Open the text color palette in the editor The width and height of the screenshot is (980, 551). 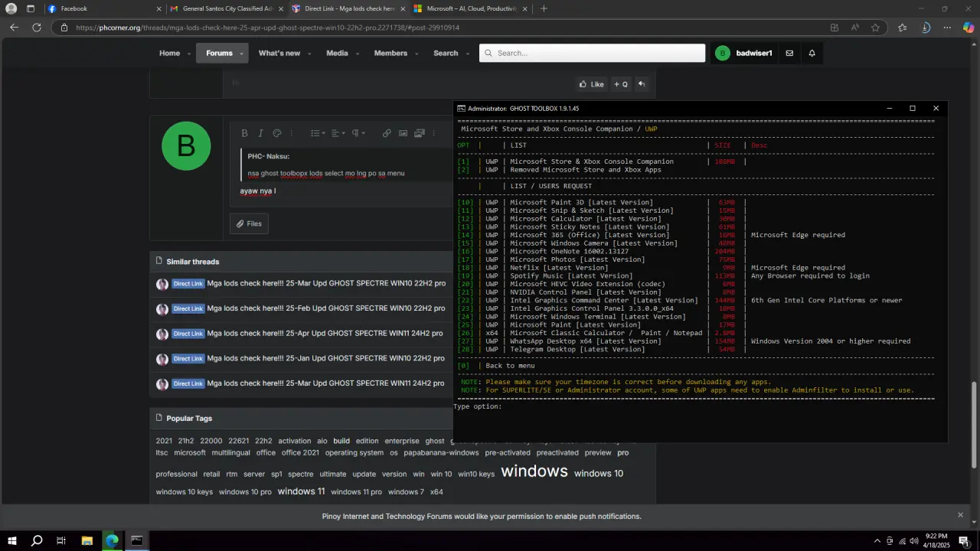pyautogui.click(x=277, y=133)
